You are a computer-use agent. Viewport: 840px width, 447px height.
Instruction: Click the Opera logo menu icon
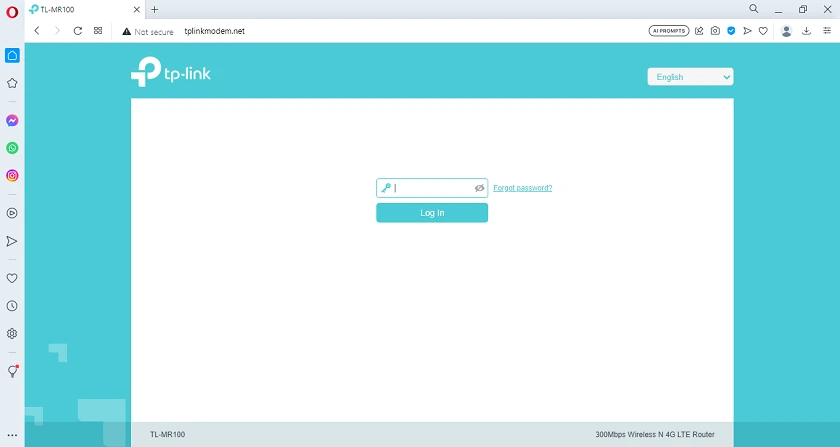point(12,12)
